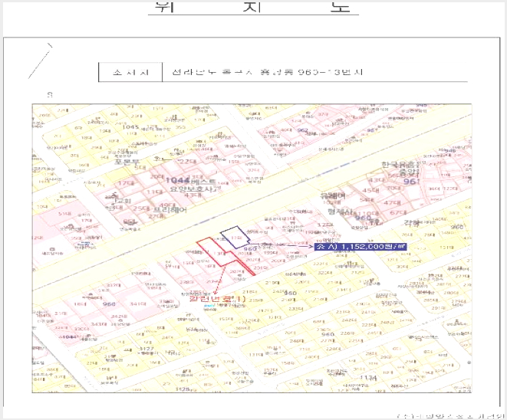Image resolution: width=507 pixels, height=420 pixels.
Task: Select the 소재지 label cell
Action: [x=130, y=72]
